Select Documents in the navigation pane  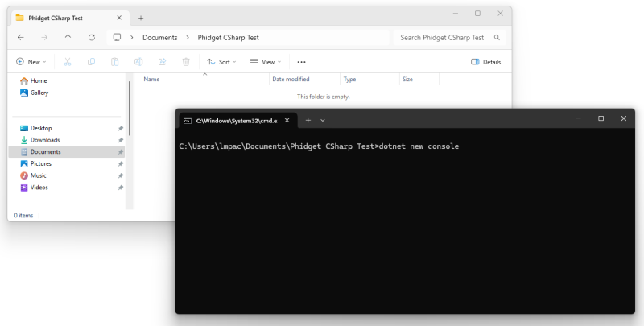[67, 152]
